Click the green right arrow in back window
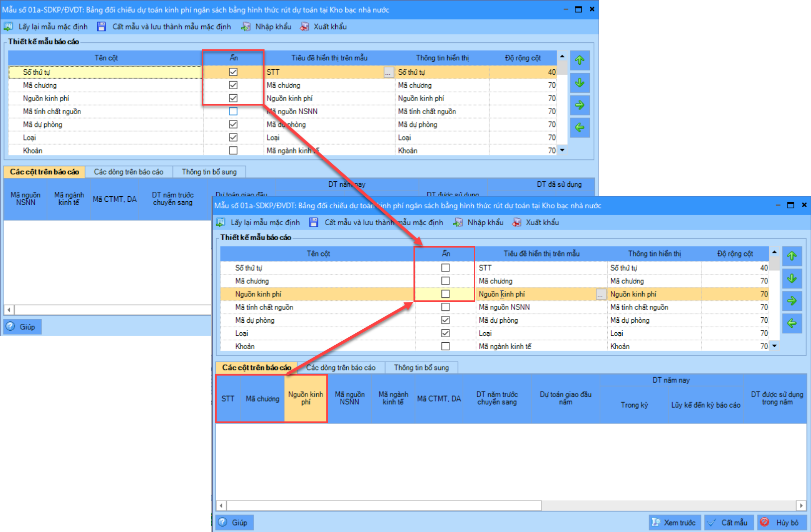The image size is (811, 532). [x=580, y=105]
